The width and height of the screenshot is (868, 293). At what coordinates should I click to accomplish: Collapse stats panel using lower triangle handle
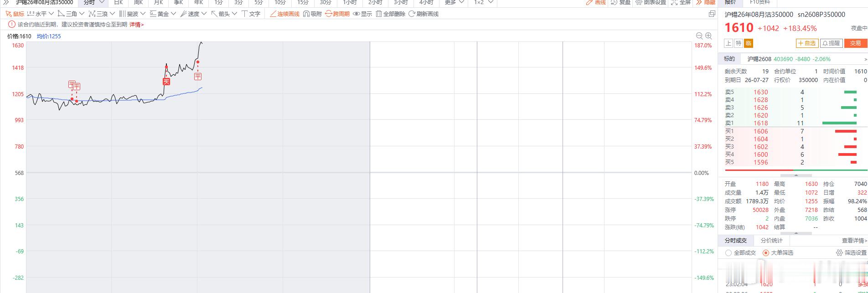click(796, 233)
